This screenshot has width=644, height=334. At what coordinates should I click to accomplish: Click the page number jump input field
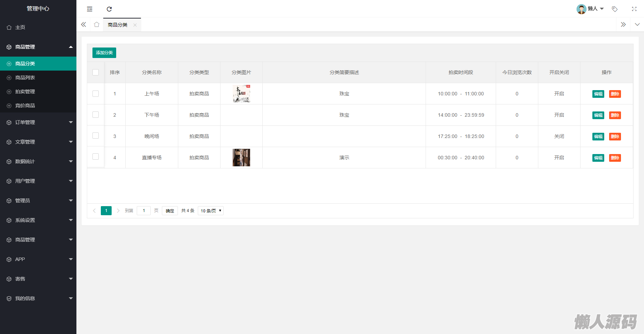point(144,211)
